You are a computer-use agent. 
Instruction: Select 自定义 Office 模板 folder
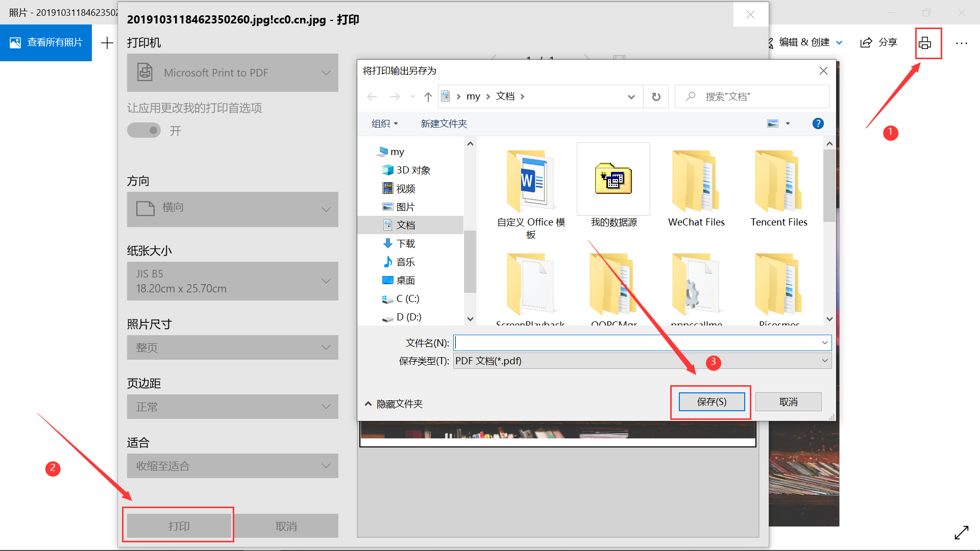tap(531, 194)
